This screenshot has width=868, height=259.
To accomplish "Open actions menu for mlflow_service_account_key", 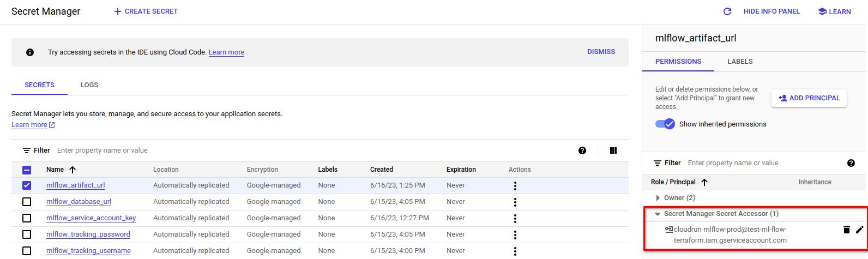I will pyautogui.click(x=515, y=219).
